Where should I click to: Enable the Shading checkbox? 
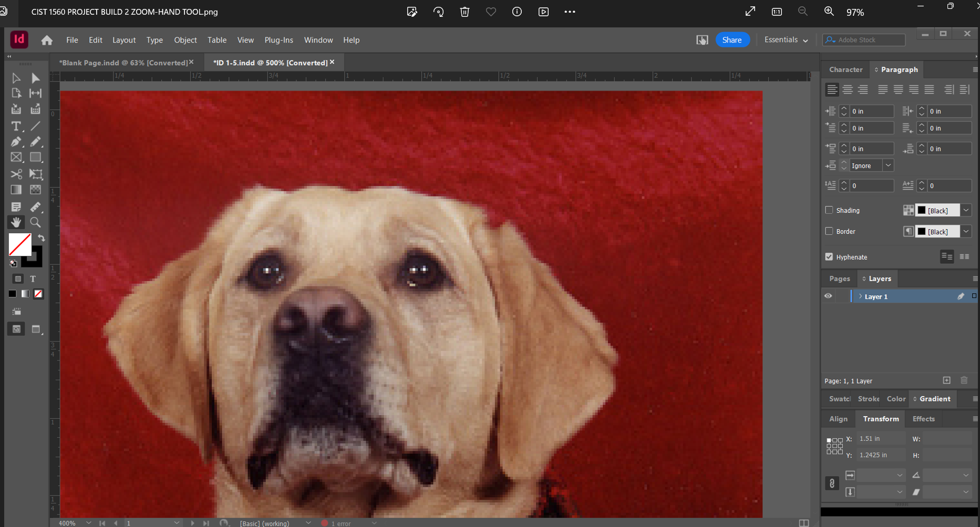[x=829, y=210]
